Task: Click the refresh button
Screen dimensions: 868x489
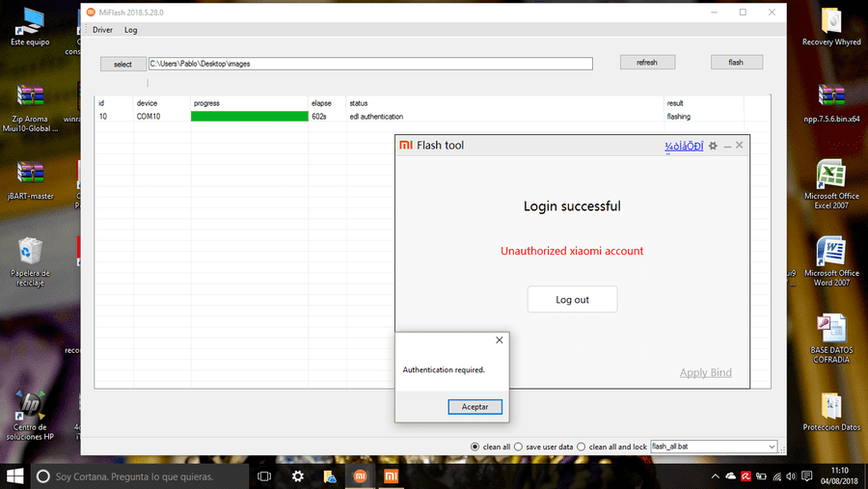Action: pos(647,62)
